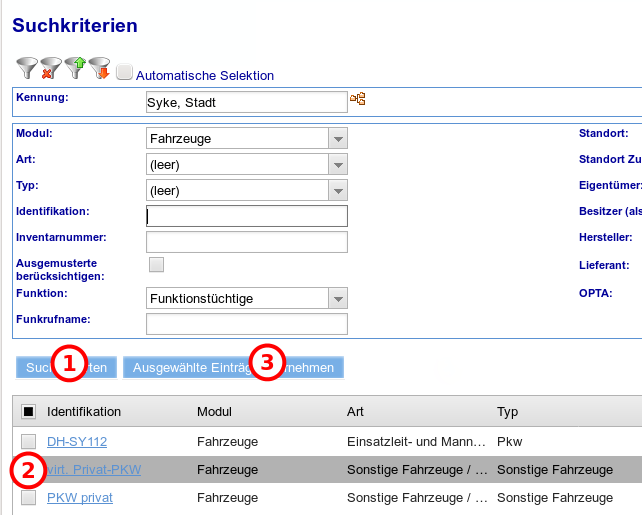Toggle Ausgemusterte berücksichtigen checkbox
Viewport: 642px width, 515px height.
[156, 265]
